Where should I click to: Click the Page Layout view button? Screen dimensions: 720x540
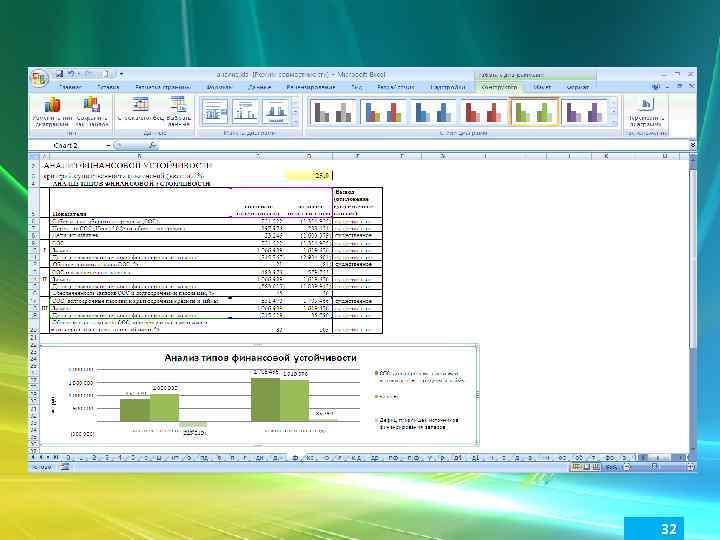tap(586, 467)
